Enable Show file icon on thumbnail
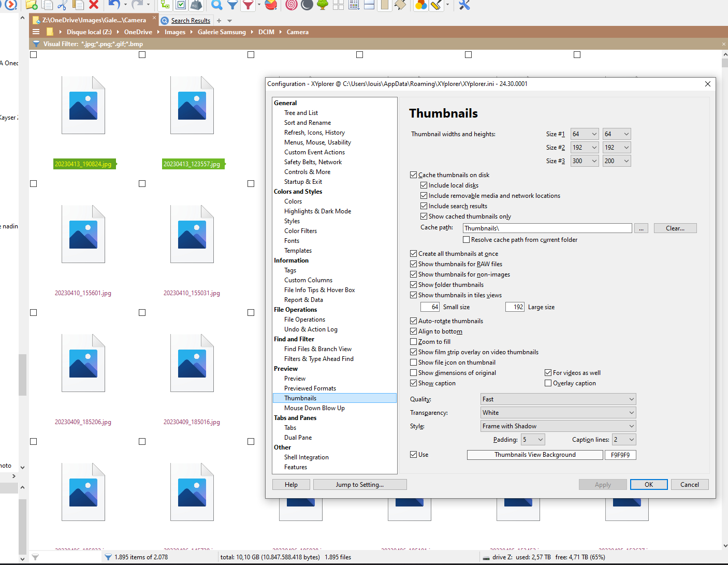The width and height of the screenshot is (728, 565). pyautogui.click(x=413, y=363)
